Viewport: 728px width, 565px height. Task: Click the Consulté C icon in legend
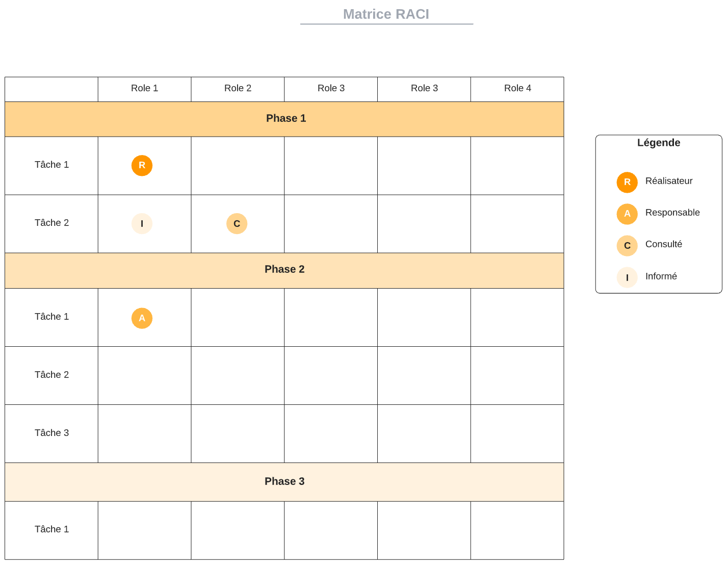pyautogui.click(x=627, y=246)
